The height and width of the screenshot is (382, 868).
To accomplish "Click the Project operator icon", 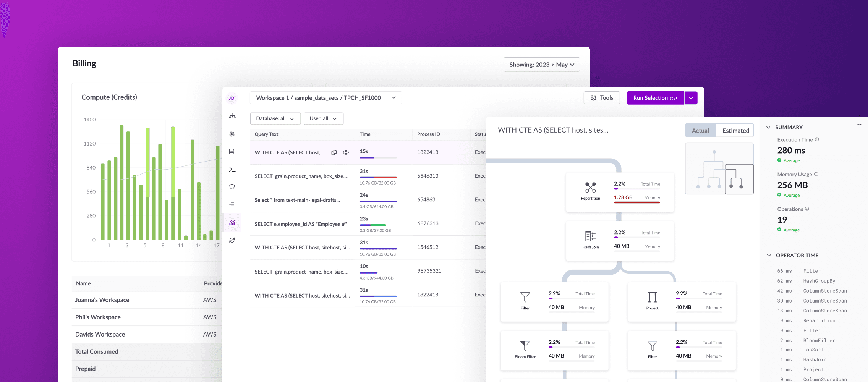I will pos(652,297).
